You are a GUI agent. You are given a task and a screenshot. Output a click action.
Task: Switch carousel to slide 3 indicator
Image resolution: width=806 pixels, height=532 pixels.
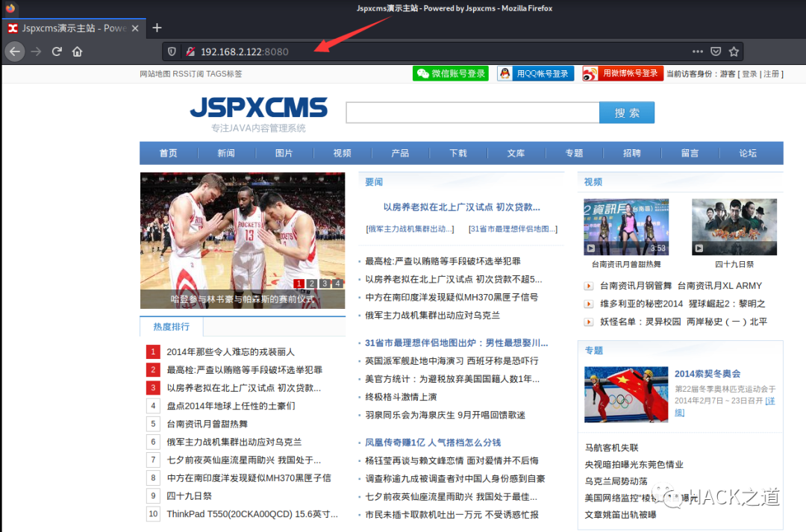(x=325, y=284)
